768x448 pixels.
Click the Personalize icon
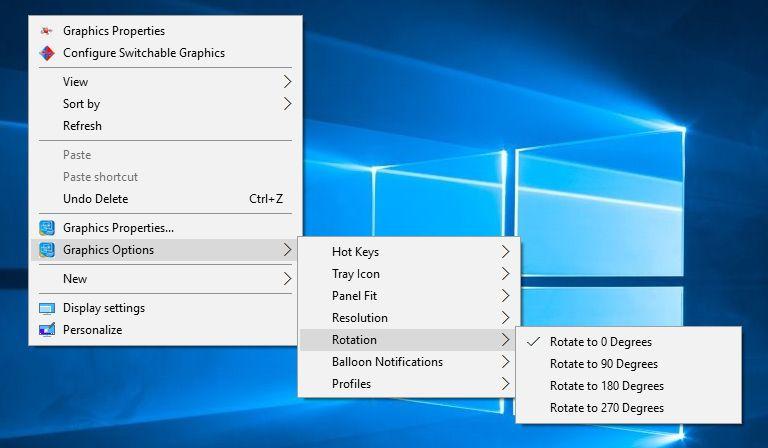tap(47, 330)
